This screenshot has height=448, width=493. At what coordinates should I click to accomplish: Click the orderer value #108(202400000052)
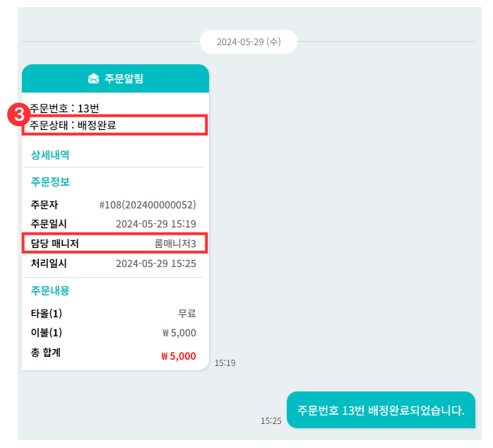click(x=148, y=205)
